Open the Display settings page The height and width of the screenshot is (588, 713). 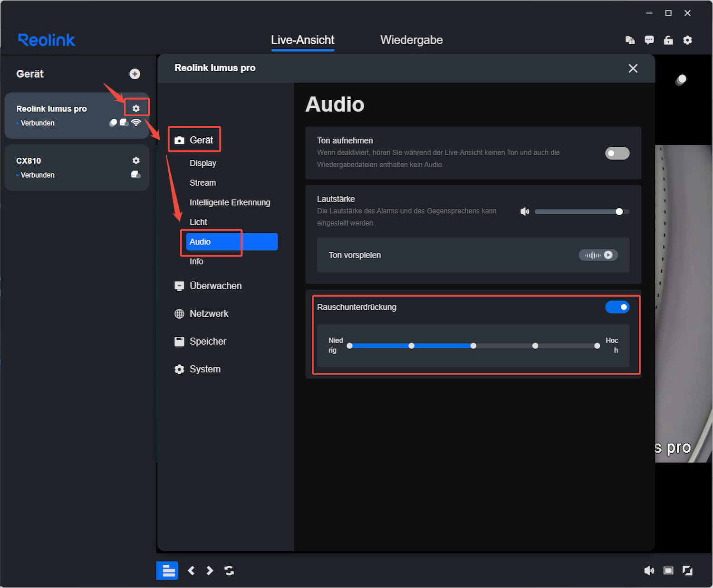coord(203,163)
